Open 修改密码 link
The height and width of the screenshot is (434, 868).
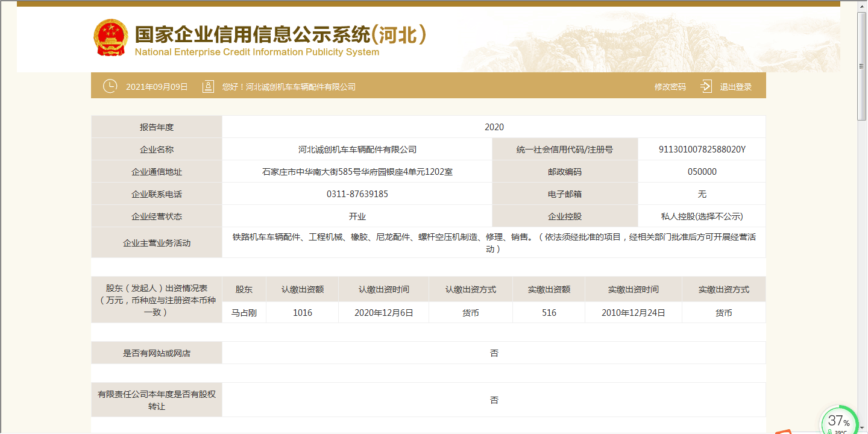coord(670,87)
